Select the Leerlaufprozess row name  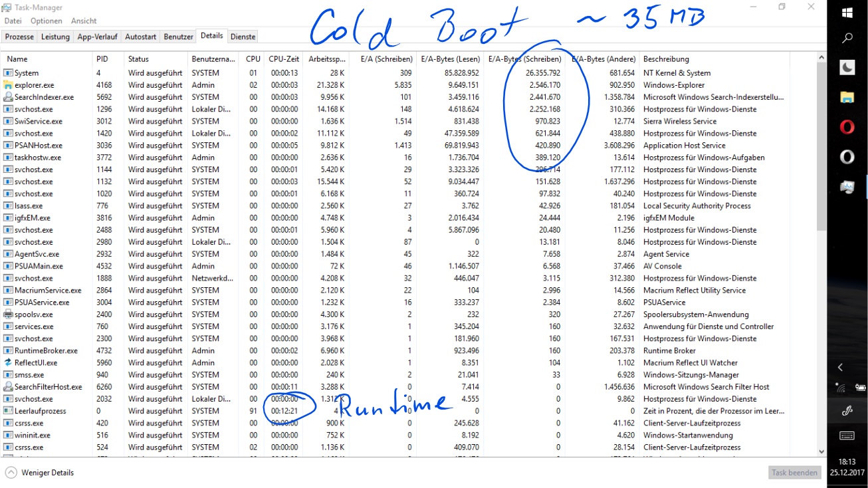(x=40, y=411)
